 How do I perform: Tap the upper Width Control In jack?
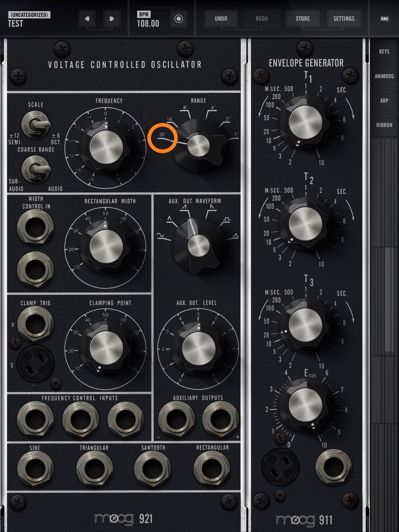tap(35, 227)
